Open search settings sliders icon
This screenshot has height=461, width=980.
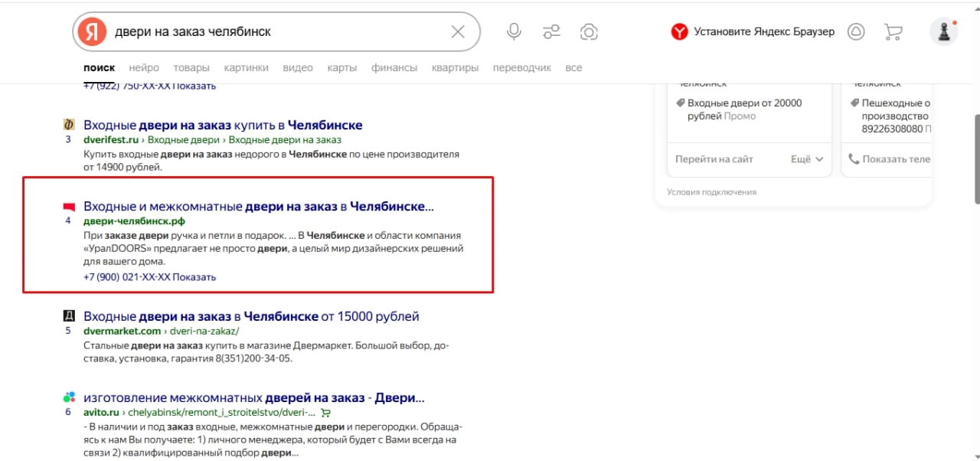[x=551, y=31]
